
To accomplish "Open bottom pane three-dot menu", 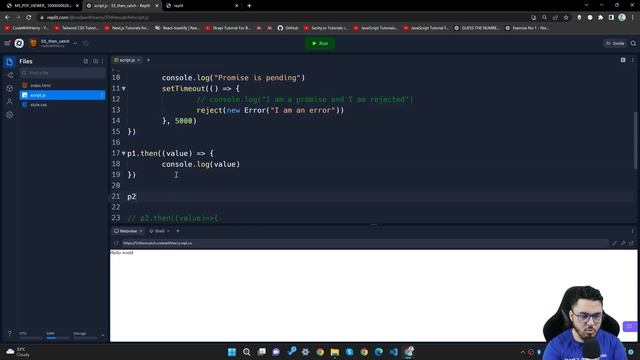I will pos(633,231).
